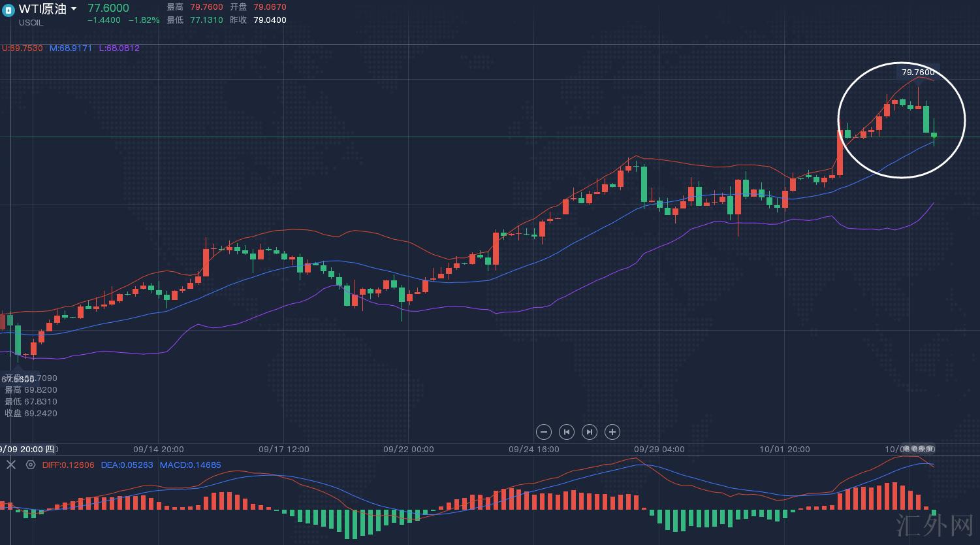Click the Bollinger middle band M label
This screenshot has width=980, height=545.
point(71,48)
